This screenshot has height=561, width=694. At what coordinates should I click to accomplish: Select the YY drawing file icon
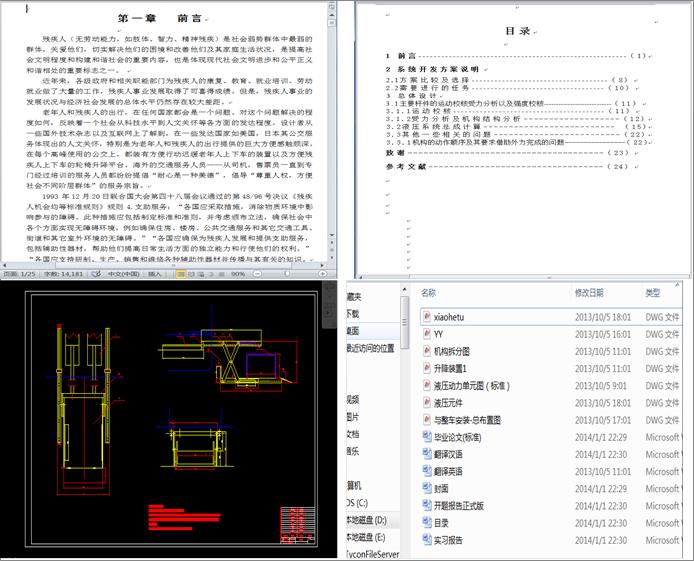coord(426,333)
